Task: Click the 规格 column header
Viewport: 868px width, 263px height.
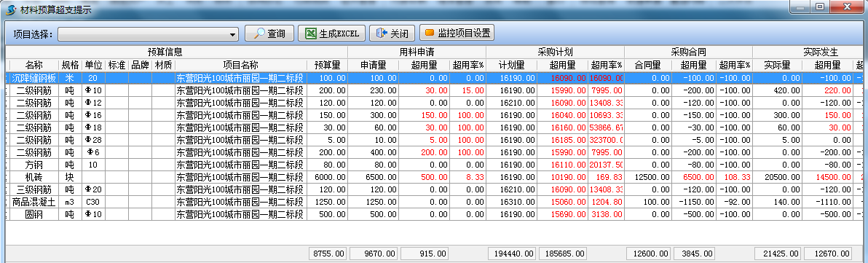Action: click(71, 66)
